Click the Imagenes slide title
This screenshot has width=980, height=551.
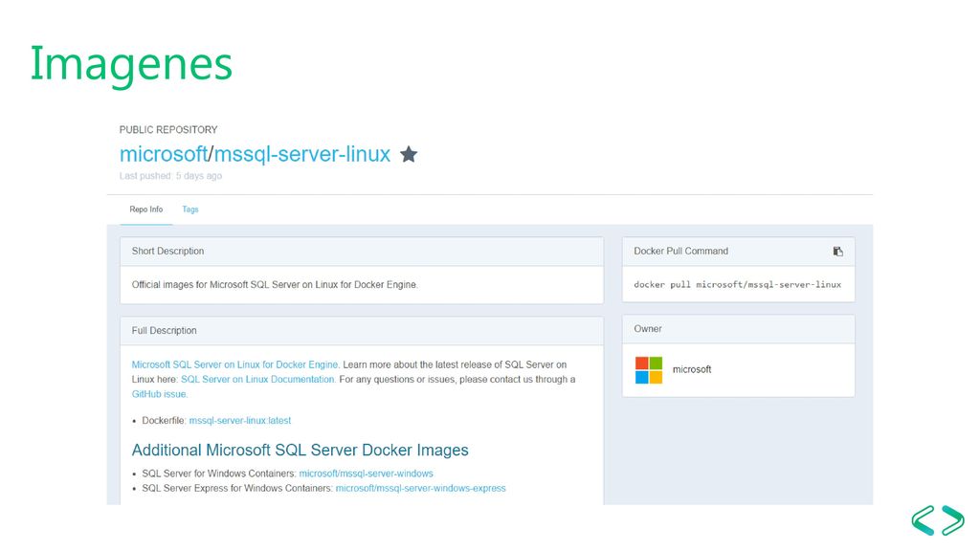(x=131, y=64)
